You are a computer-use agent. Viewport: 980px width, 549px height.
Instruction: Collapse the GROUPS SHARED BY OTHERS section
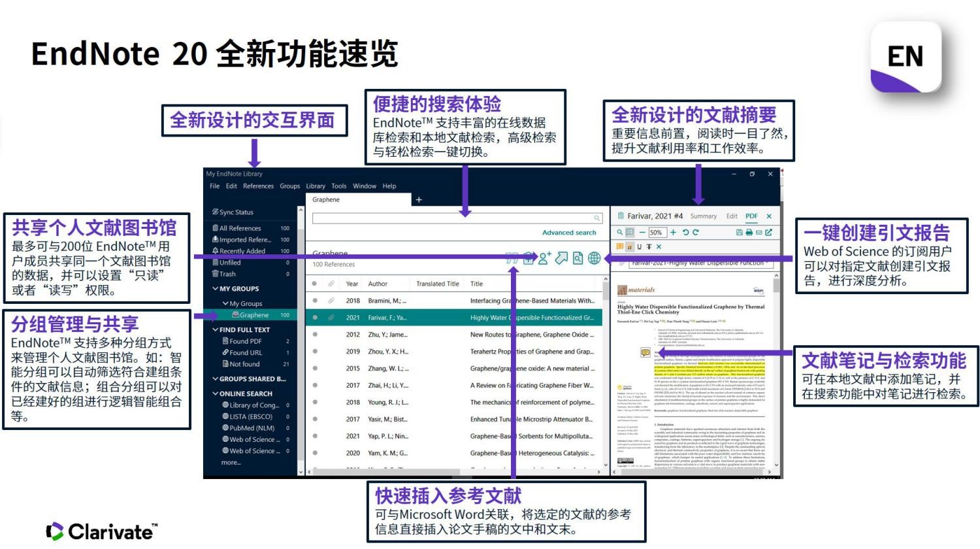pos(215,378)
